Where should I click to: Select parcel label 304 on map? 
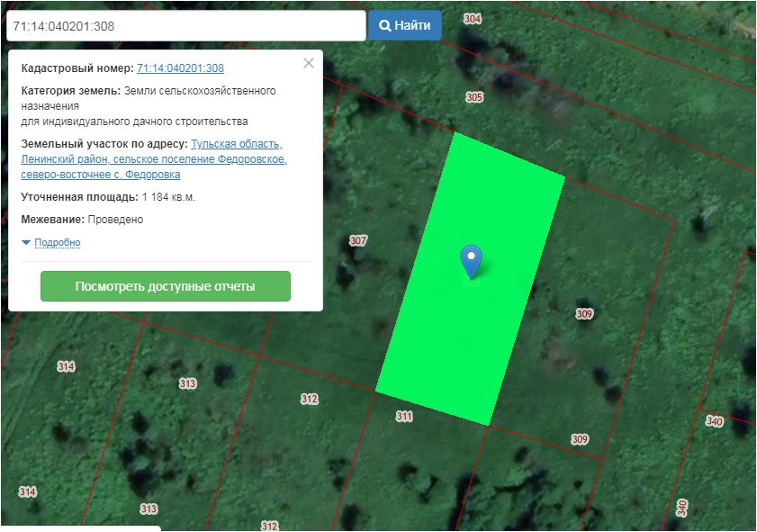473,19
